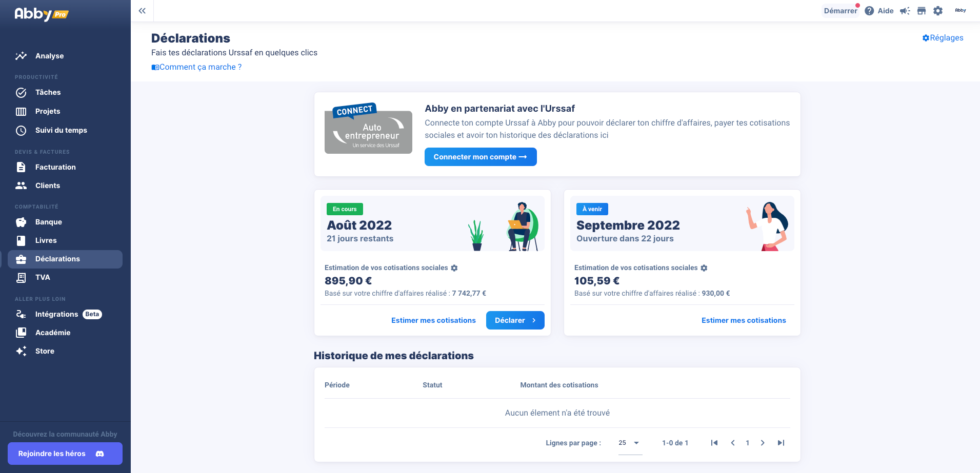Screen dimensions: 980x473
Task: Click the Connecter mon compte button
Action: tap(480, 157)
